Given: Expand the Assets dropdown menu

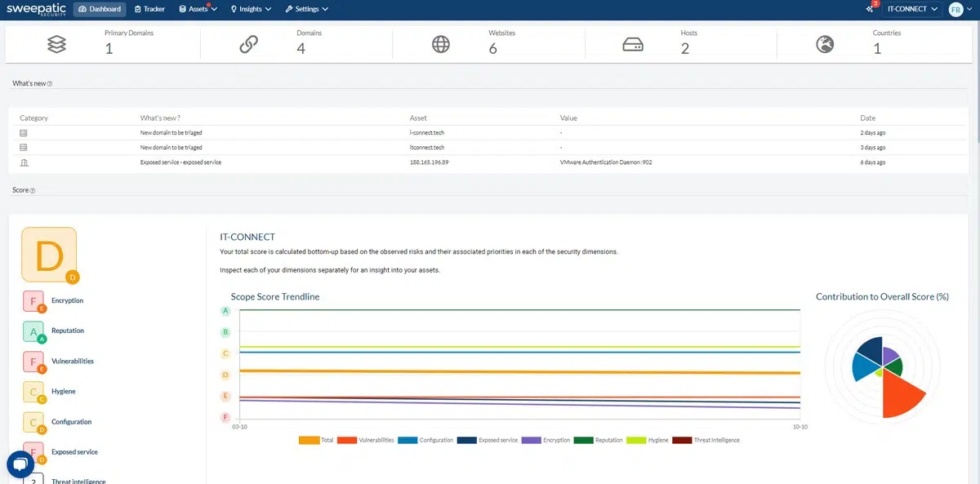Looking at the screenshot, I should pos(198,10).
